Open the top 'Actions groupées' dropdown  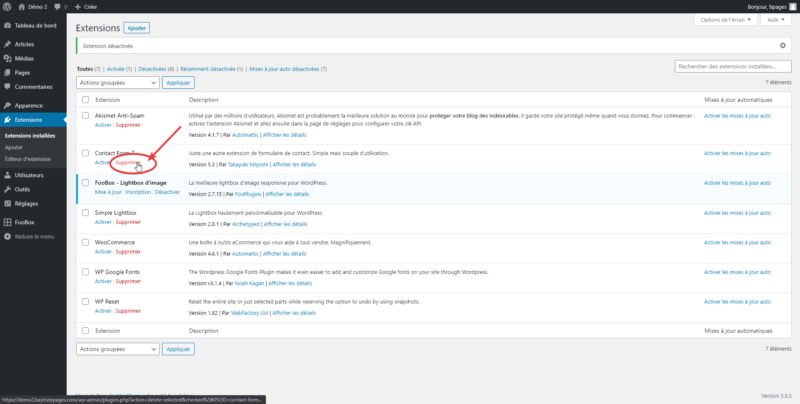coord(117,83)
